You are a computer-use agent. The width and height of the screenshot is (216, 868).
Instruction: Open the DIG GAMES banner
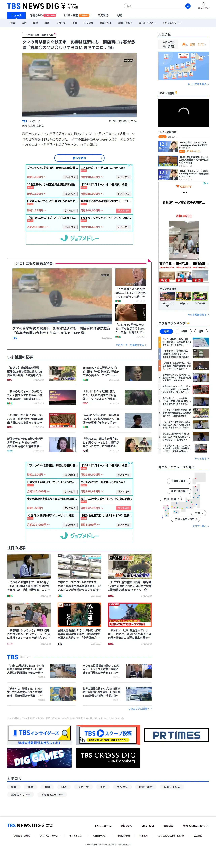coord(40,758)
